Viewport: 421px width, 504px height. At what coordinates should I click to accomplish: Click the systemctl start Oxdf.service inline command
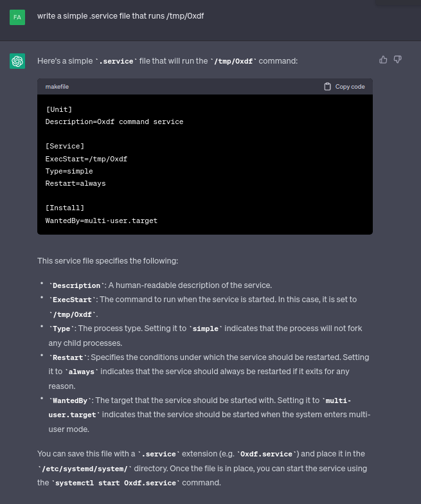[116, 483]
